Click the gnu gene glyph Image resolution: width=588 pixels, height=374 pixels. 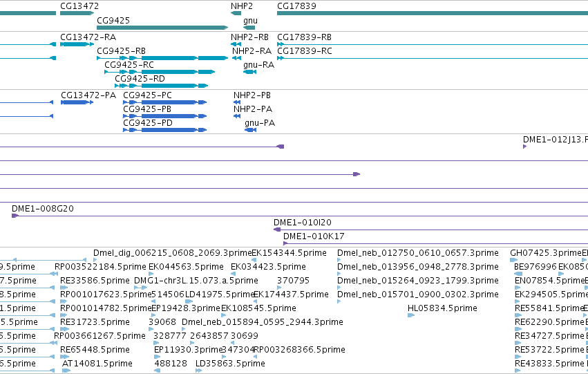click(249, 28)
